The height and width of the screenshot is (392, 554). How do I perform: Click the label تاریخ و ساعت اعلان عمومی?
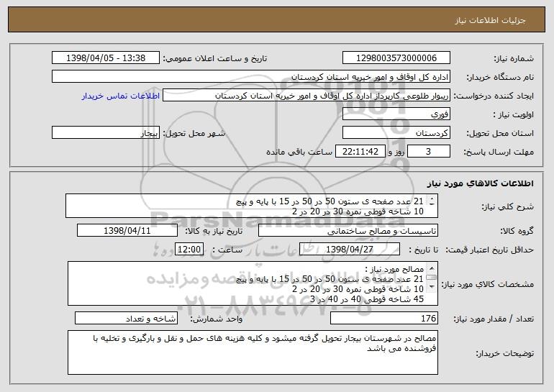pos(215,59)
